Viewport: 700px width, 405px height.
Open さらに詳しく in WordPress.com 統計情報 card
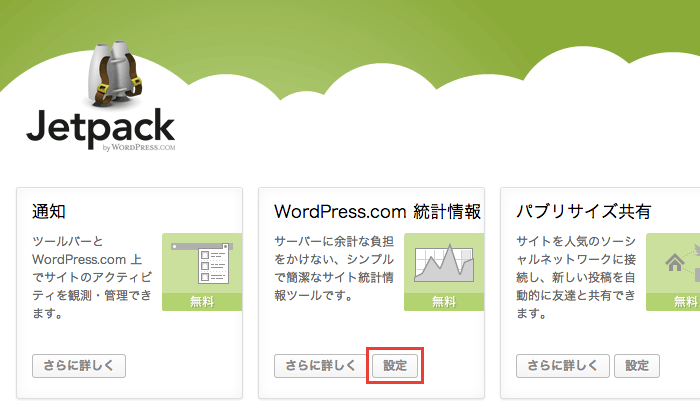click(x=321, y=366)
